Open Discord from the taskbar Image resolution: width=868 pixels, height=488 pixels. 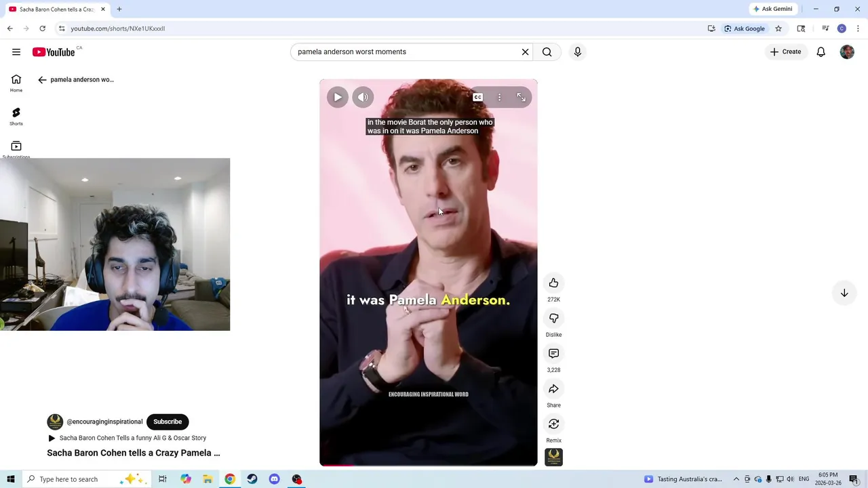[274, 479]
